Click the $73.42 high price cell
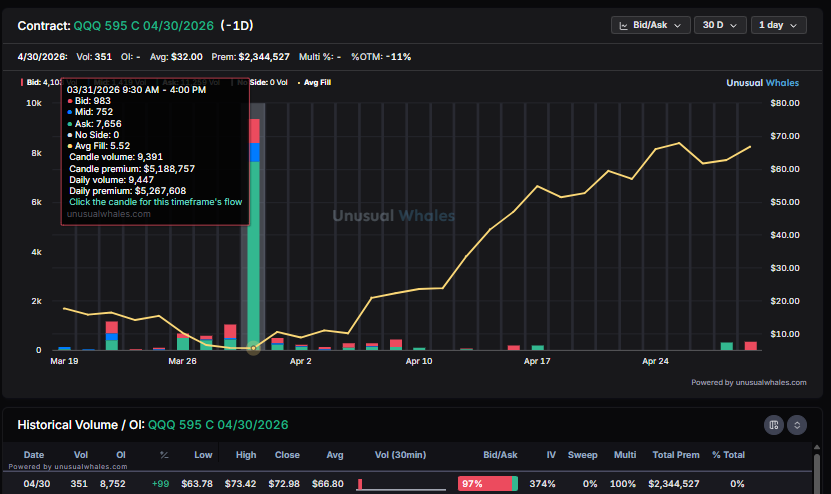The image size is (831, 494). pos(241,484)
